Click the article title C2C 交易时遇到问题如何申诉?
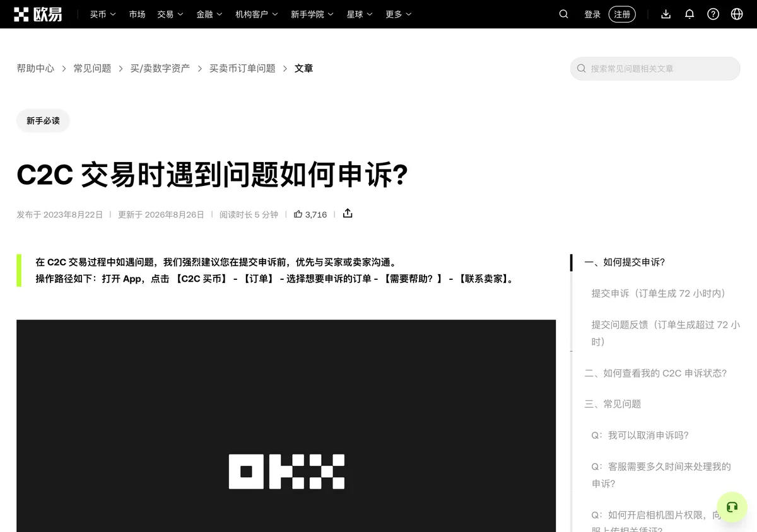757x532 pixels. pos(212,175)
